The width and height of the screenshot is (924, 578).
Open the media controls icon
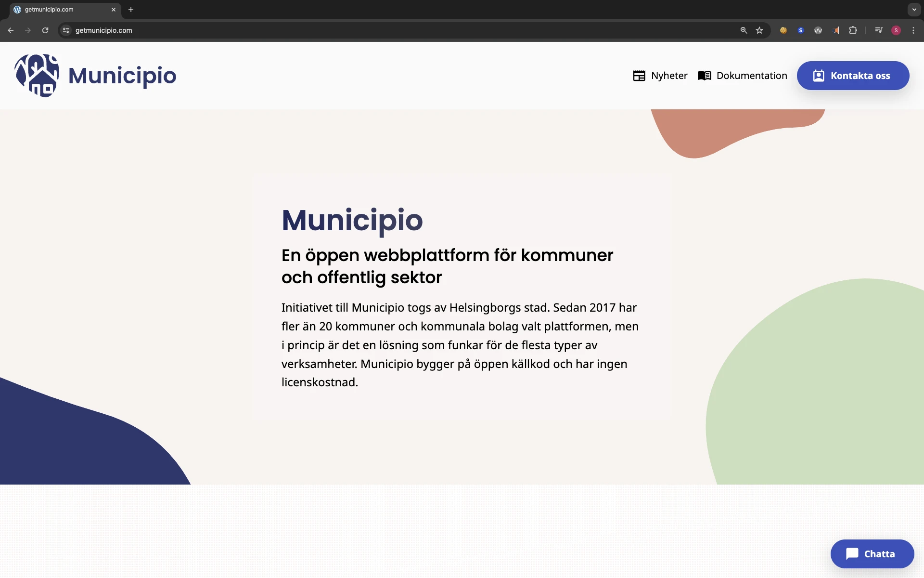point(879,30)
